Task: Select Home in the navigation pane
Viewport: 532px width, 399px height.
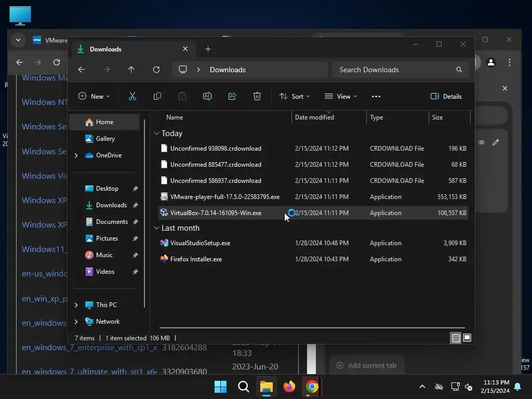Action: coord(104,122)
